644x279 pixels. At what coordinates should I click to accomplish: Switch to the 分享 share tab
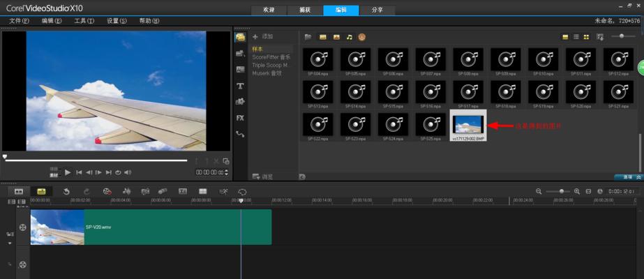point(377,10)
